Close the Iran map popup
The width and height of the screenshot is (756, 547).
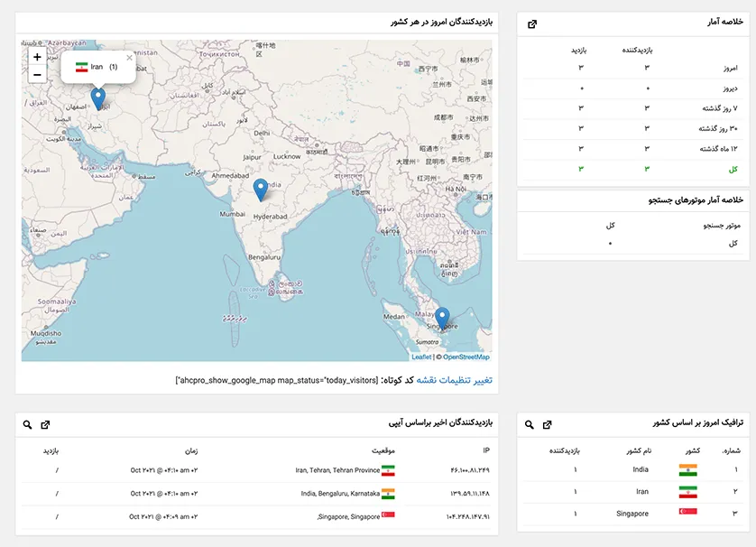coord(129,58)
